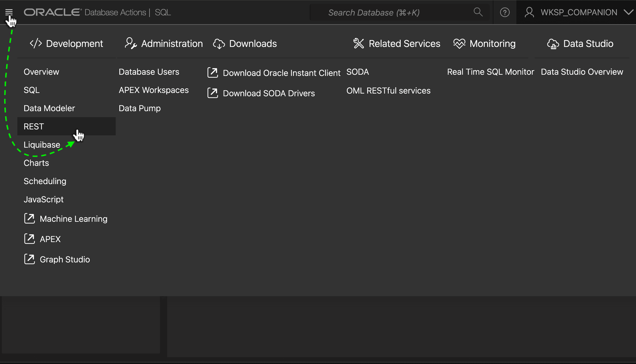
Task: Click external link icon beside Download SODA Drivers
Action: (213, 93)
